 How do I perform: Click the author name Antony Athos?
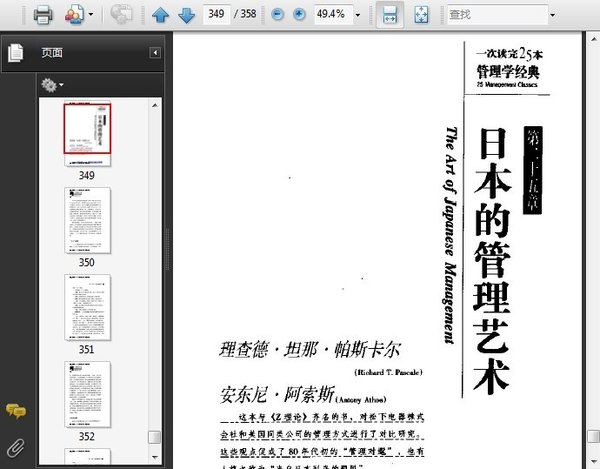(361, 400)
